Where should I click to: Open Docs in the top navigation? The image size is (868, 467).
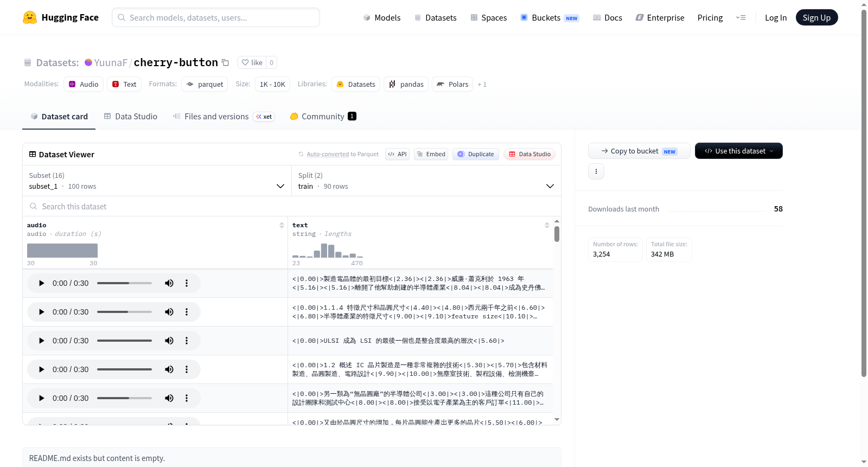point(608,17)
